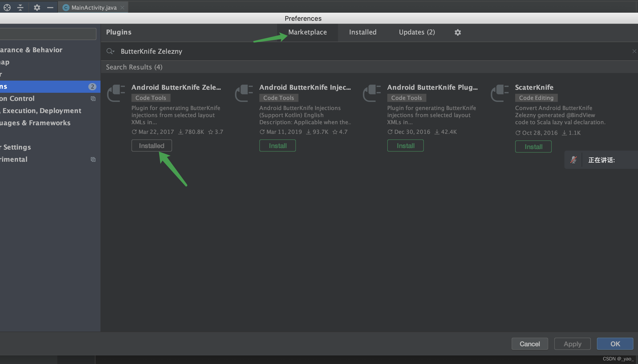The image size is (638, 364).
Task: Click the locate/target crosshair icon in toolbar
Action: [x=7, y=8]
